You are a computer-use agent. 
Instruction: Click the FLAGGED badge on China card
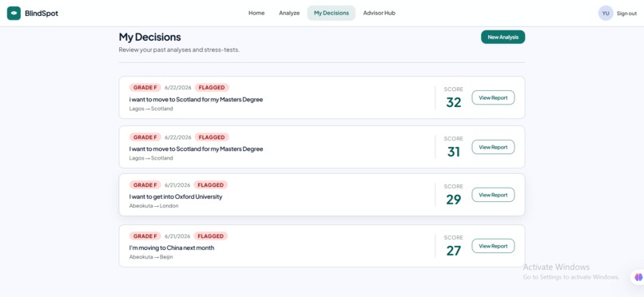coord(210,236)
